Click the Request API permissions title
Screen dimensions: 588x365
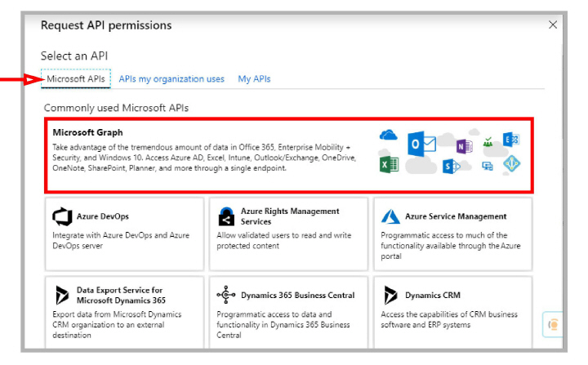coord(106,25)
